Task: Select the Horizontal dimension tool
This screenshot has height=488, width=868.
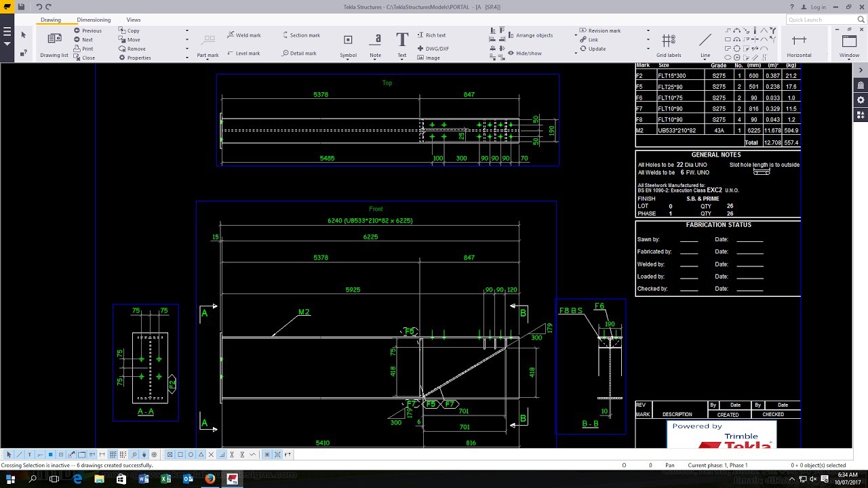Action: [x=799, y=45]
